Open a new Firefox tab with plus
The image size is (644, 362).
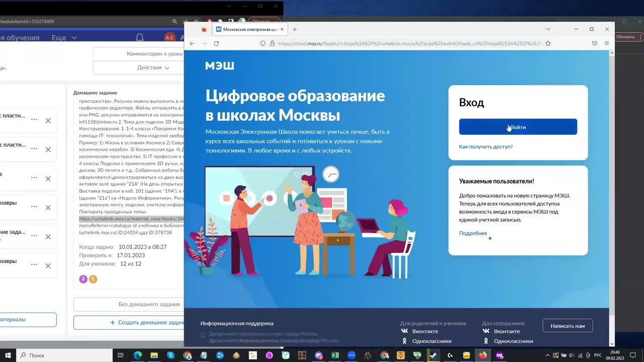295,29
